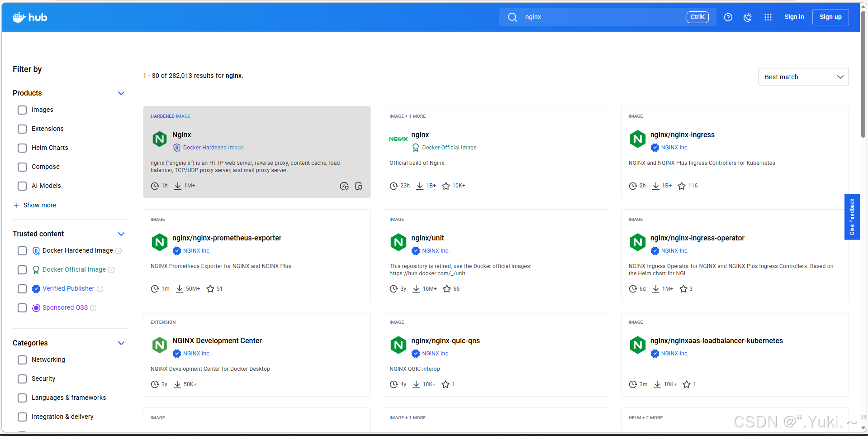
Task: Check the Extensions product filter
Action: (x=22, y=129)
